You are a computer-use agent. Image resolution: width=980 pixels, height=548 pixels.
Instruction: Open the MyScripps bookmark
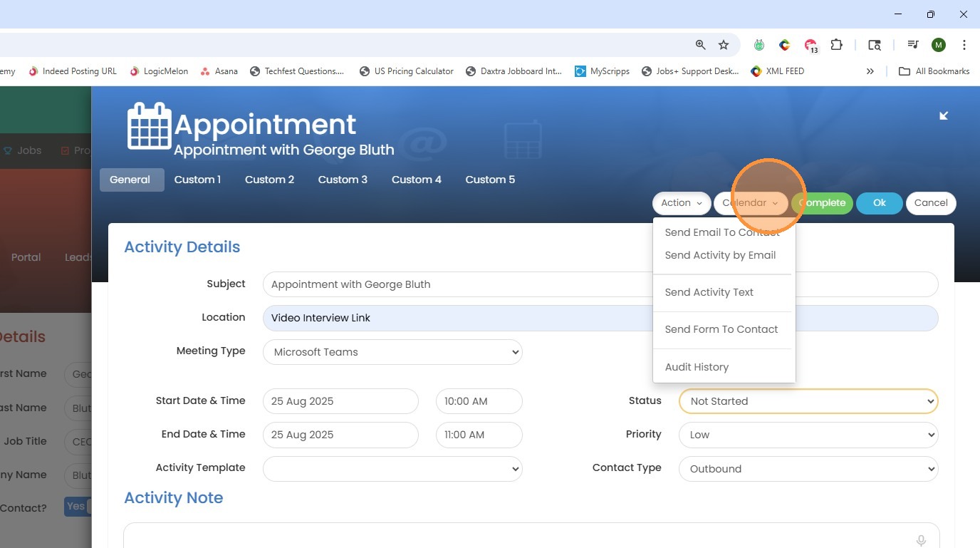click(x=602, y=71)
